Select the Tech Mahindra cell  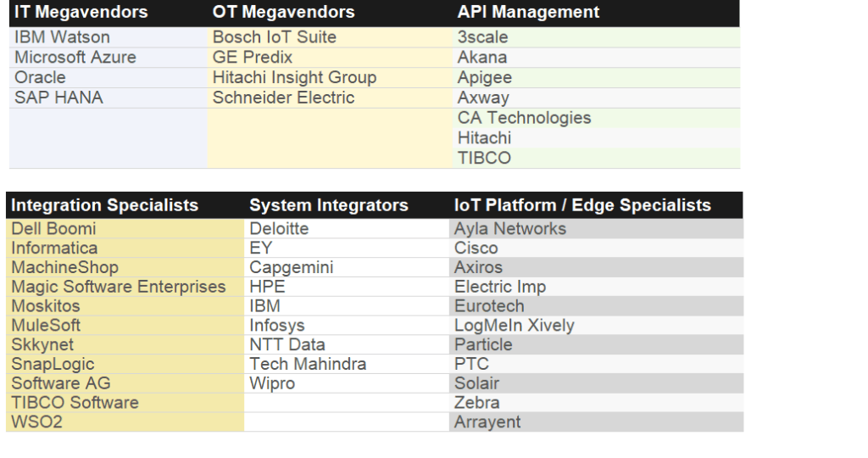click(308, 364)
